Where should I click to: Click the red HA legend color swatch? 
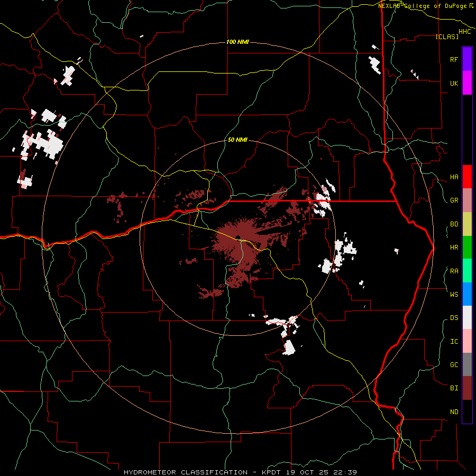coord(467,177)
